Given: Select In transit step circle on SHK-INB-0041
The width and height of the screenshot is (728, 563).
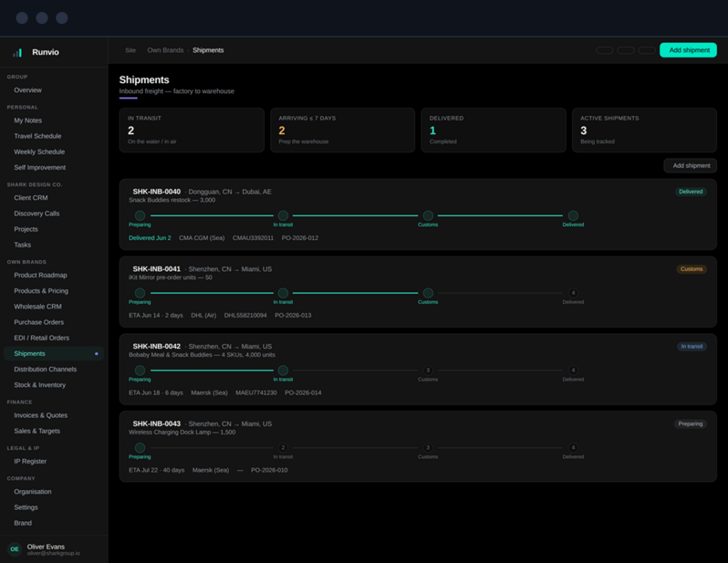Looking at the screenshot, I should (283, 293).
